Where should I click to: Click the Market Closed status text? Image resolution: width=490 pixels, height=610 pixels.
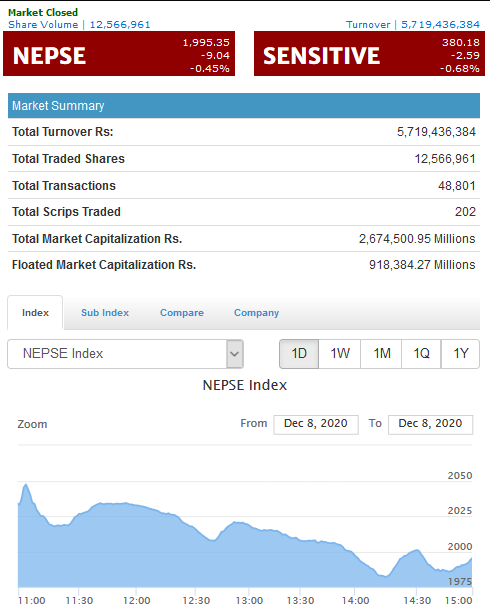click(x=43, y=12)
